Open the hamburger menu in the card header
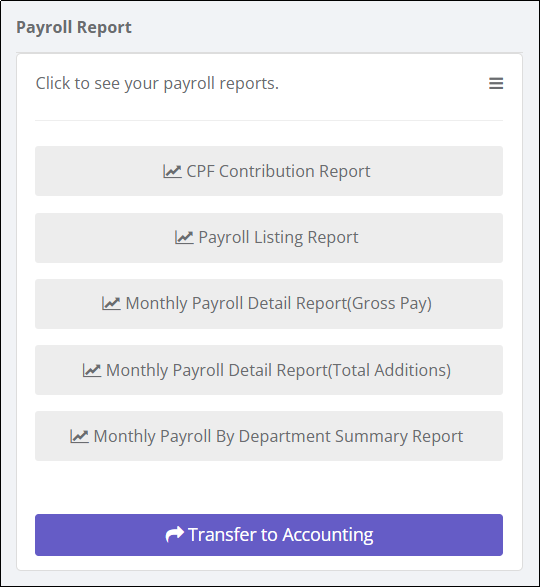Viewport: 541px width, 588px height. click(496, 83)
